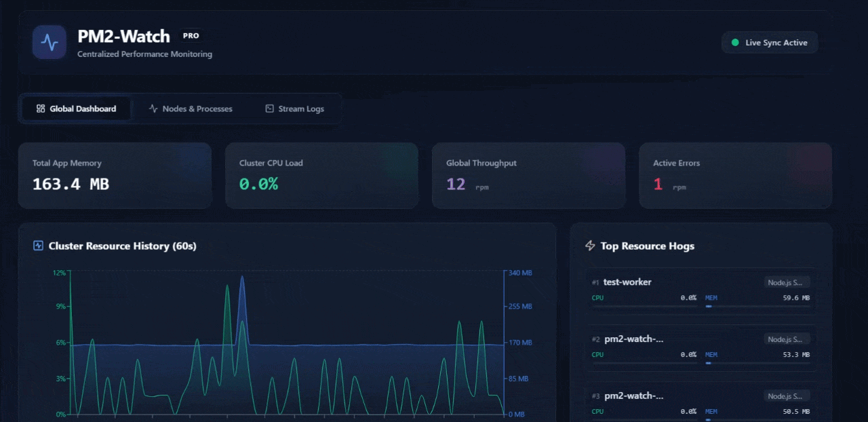Click the Centralized Performance Monitoring subtitle
The height and width of the screenshot is (422, 868).
(x=144, y=54)
